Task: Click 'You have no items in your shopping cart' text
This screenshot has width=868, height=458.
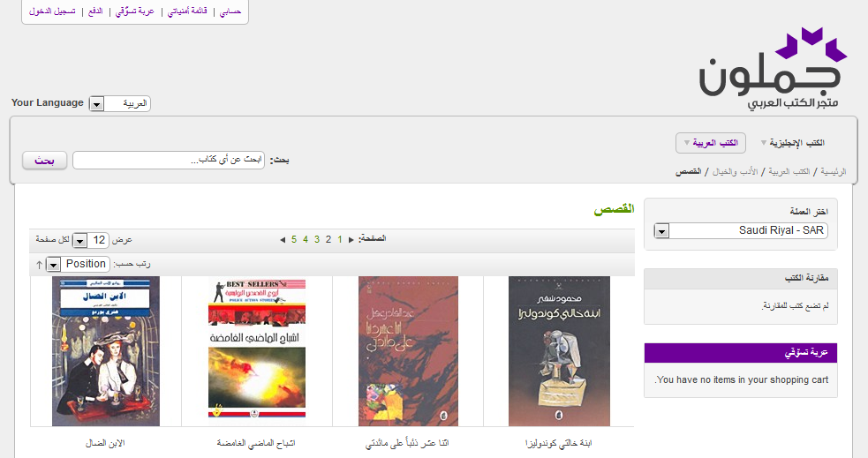Action: coord(741,380)
